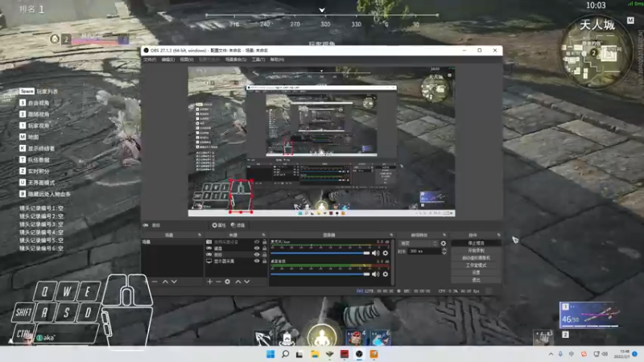
Task: Click the red app icon on taskbar
Action: point(345,354)
